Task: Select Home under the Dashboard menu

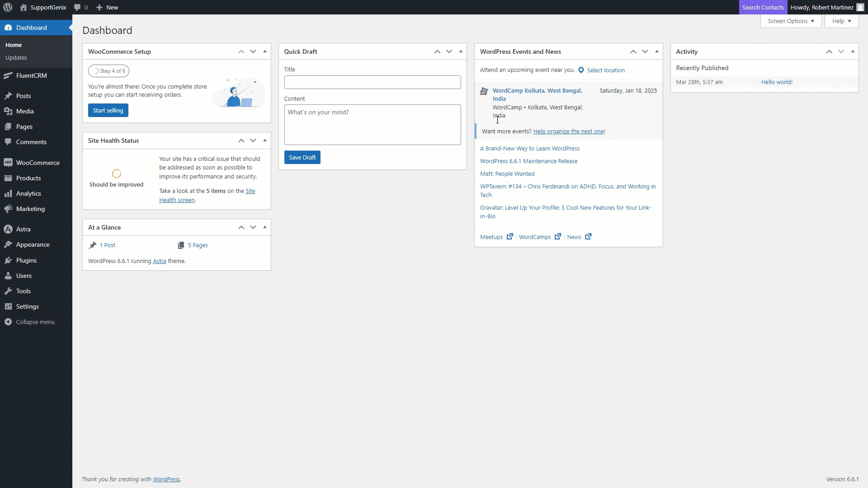Action: click(x=14, y=45)
